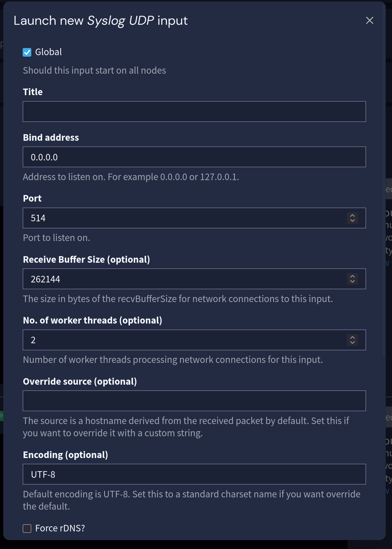The height and width of the screenshot is (549, 392).
Task: Click the Receive Buffer Size field showing 262144
Action: [x=179, y=279]
